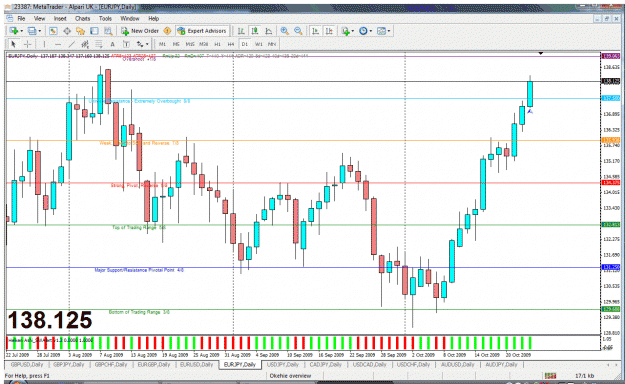The image size is (625, 384).
Task: Expand the Profiles dropdown arrow
Action: pos(39,31)
